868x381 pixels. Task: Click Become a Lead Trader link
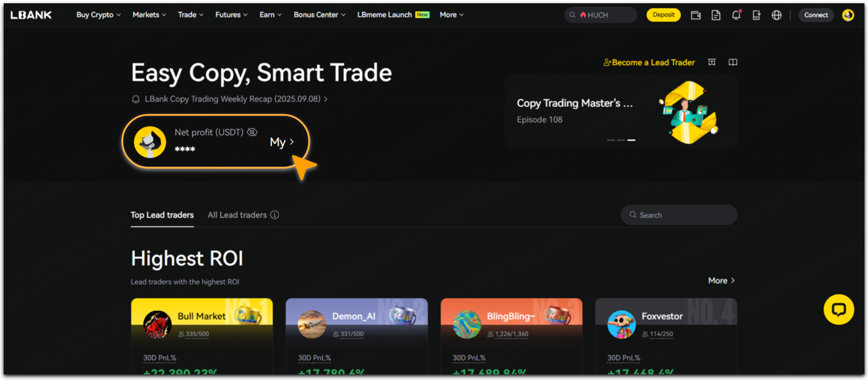649,63
